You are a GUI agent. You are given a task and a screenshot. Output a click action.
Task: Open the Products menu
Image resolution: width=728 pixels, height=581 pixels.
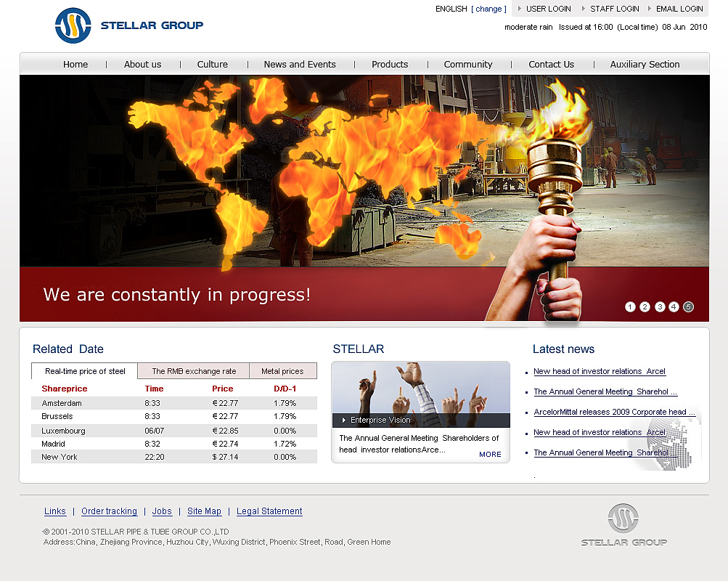tap(390, 64)
